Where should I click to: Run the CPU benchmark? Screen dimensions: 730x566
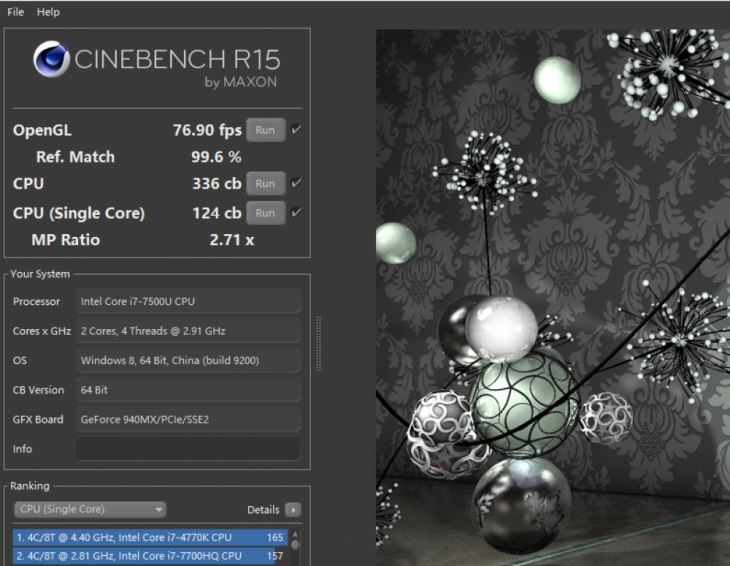[265, 183]
